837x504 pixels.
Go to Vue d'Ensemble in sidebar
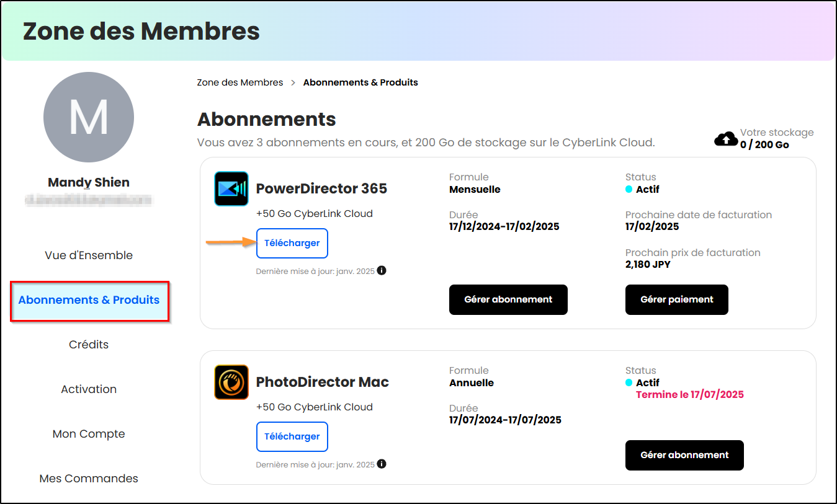89,255
